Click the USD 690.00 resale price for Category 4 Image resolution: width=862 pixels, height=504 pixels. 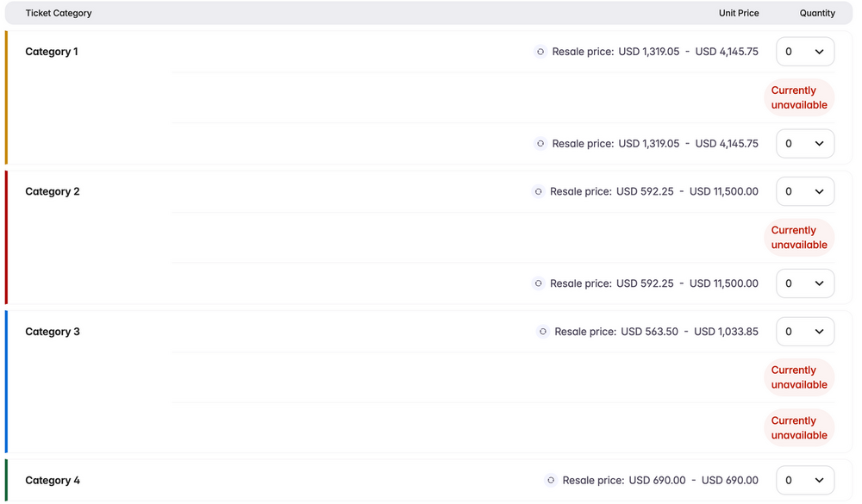pyautogui.click(x=657, y=481)
